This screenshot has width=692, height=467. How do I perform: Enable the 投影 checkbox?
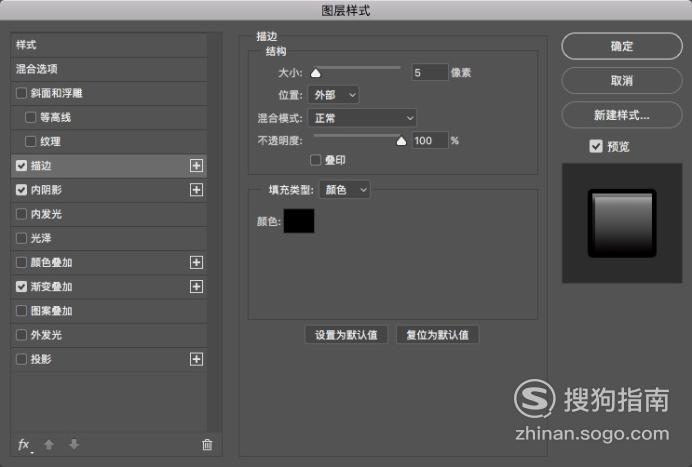pyautogui.click(x=21, y=359)
